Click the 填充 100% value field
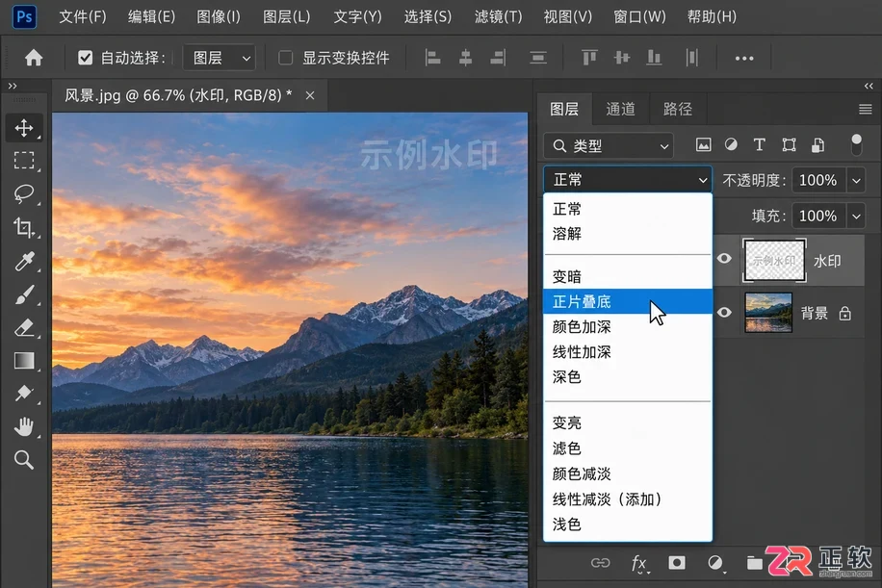Image resolution: width=882 pixels, height=588 pixels. pyautogui.click(x=818, y=216)
